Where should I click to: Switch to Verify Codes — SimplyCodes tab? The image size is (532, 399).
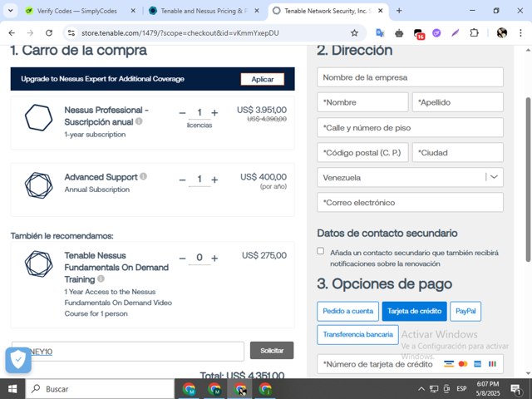[76, 11]
